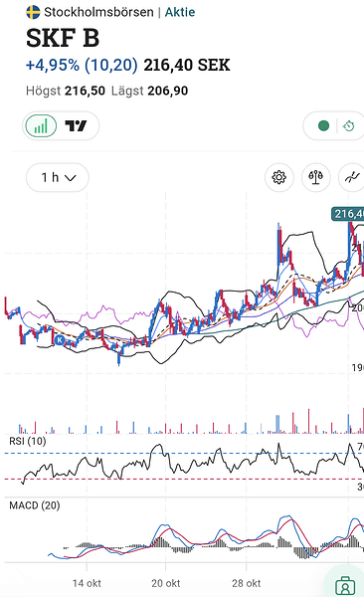This screenshot has height=597, width=364.
Task: Open the indicators line icon
Action: pyautogui.click(x=352, y=177)
